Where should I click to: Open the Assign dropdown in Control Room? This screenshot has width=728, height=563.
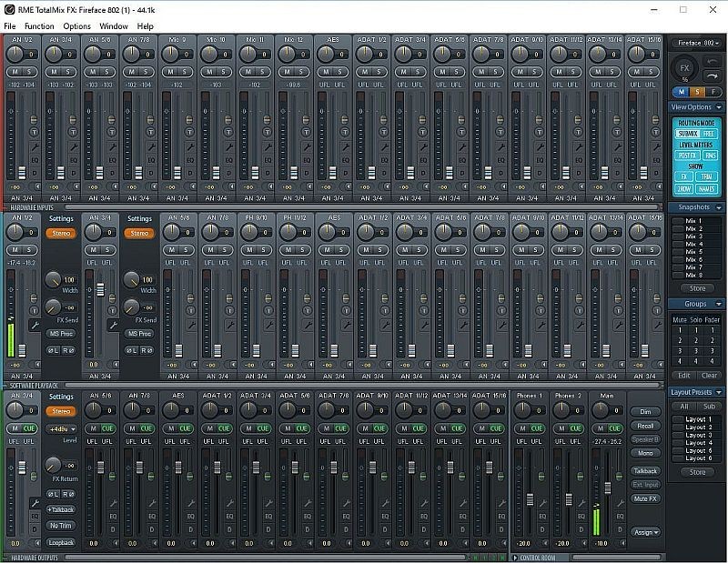[x=646, y=532]
